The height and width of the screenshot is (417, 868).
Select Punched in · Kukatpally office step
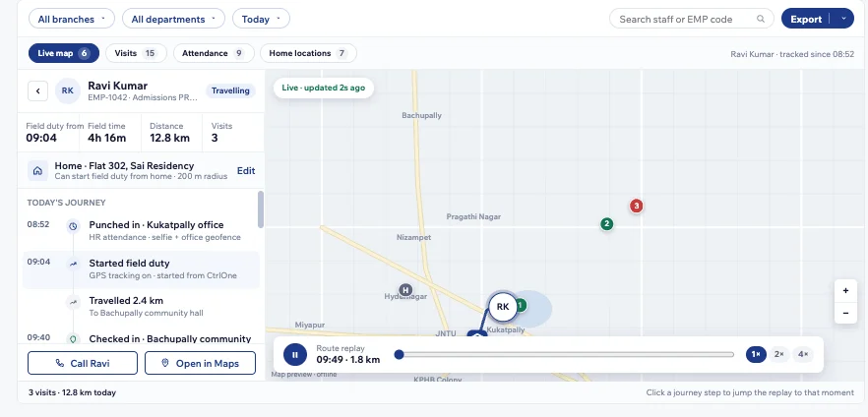(141, 230)
